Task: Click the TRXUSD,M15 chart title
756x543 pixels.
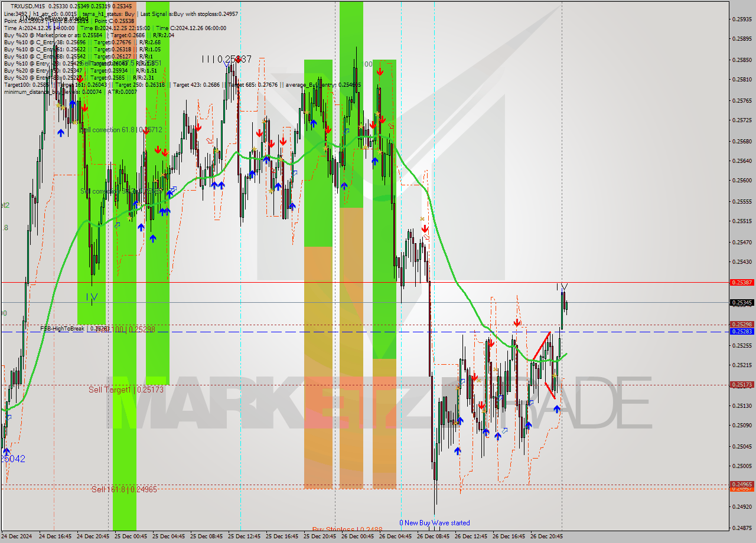Action: (28, 6)
